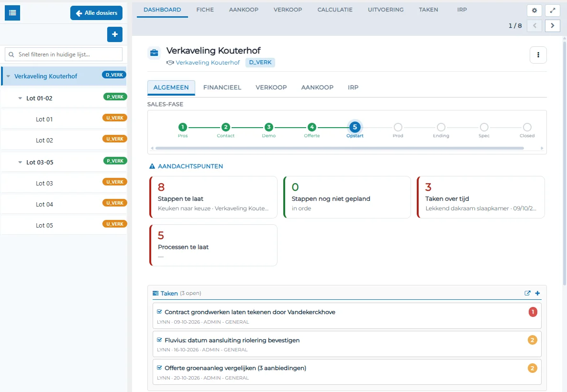Open the three-dot options menu

tap(538, 55)
